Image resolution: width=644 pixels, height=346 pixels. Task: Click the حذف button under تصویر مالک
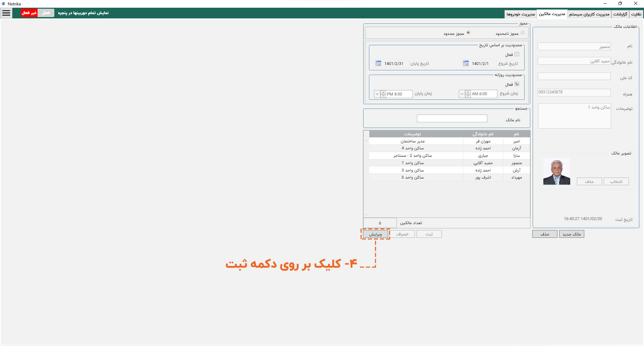pos(589,182)
